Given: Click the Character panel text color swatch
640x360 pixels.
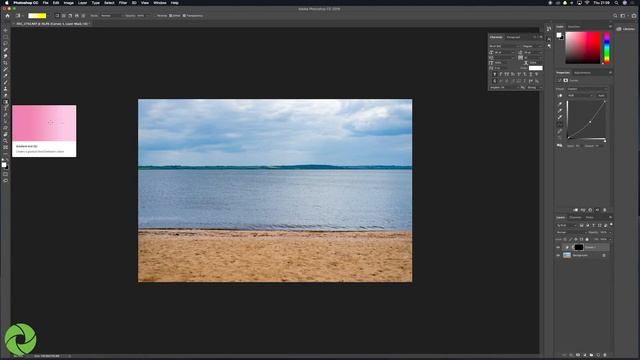Looking at the screenshot, I should coord(536,68).
